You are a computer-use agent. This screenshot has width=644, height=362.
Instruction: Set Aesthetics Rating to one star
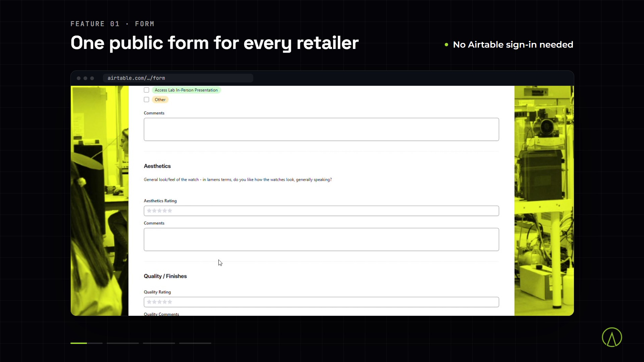pos(149,210)
